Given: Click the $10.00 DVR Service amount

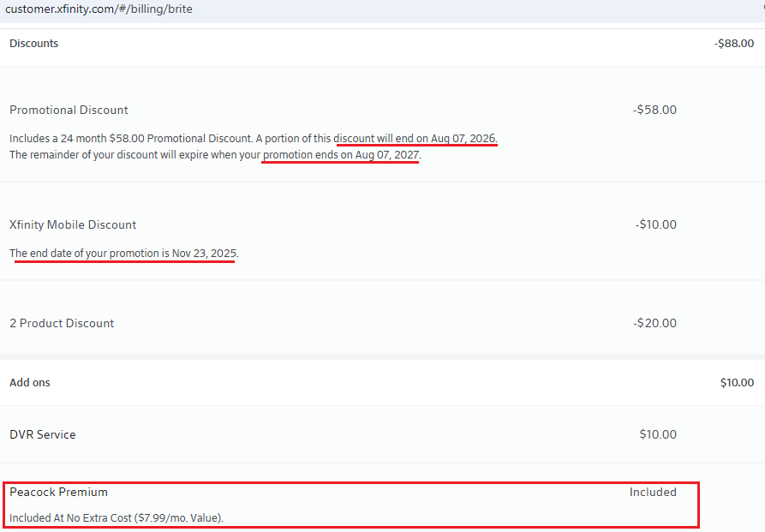Looking at the screenshot, I should click(658, 434).
